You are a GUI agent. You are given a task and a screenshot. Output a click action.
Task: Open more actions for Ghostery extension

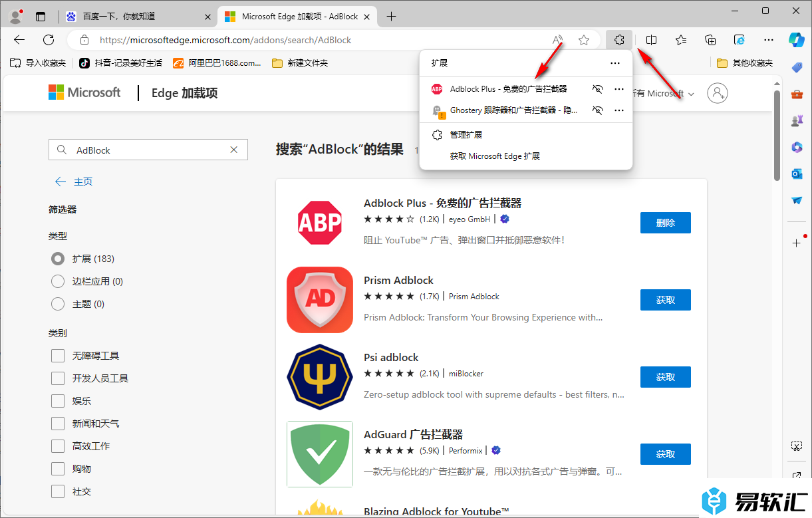(619, 110)
